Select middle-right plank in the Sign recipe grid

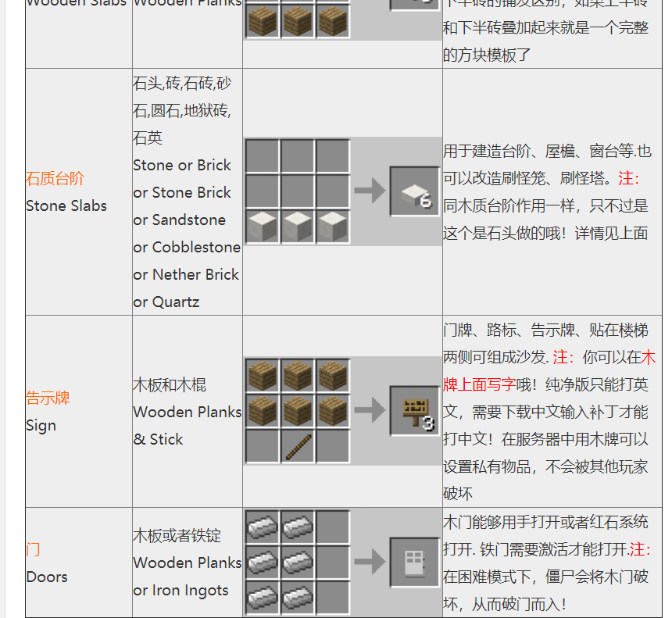tap(333, 411)
